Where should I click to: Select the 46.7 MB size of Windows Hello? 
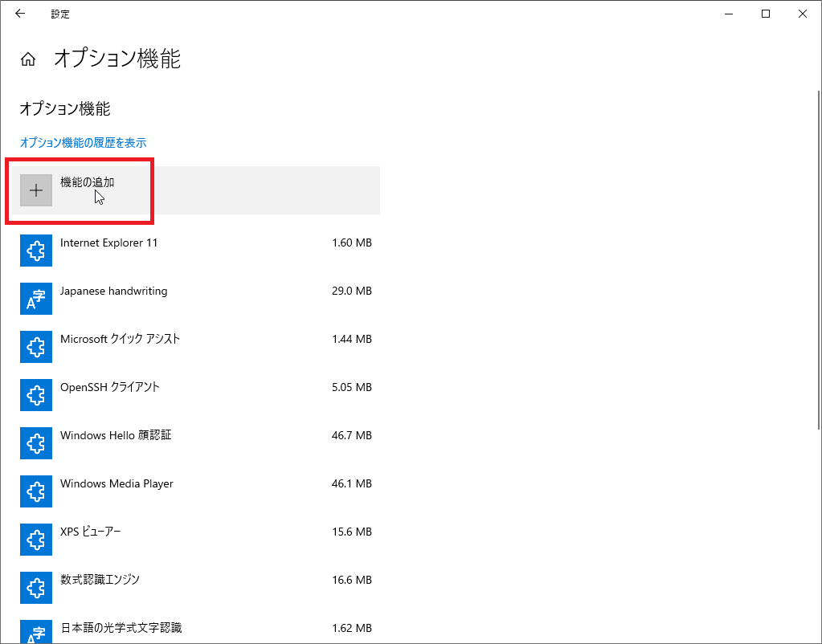pyautogui.click(x=351, y=436)
